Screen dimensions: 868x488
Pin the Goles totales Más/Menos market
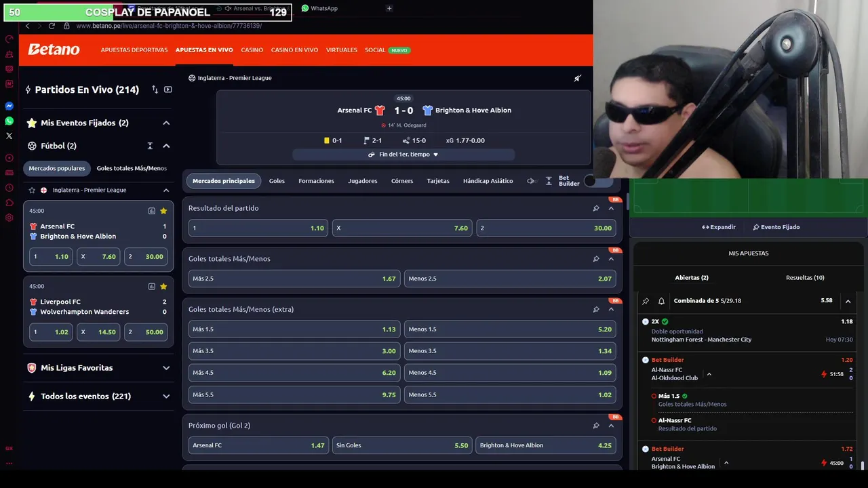[x=596, y=259]
